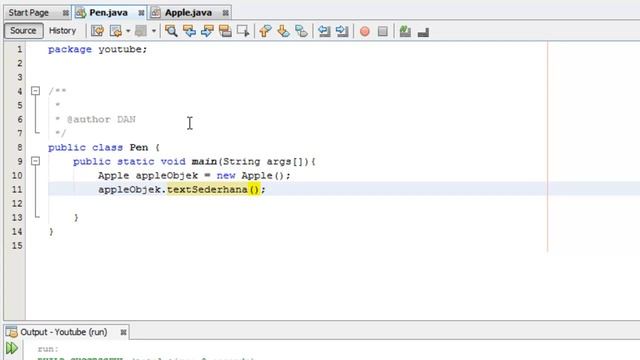The width and height of the screenshot is (640, 360).
Task: Close the Apple.java tab
Action: coord(225,13)
